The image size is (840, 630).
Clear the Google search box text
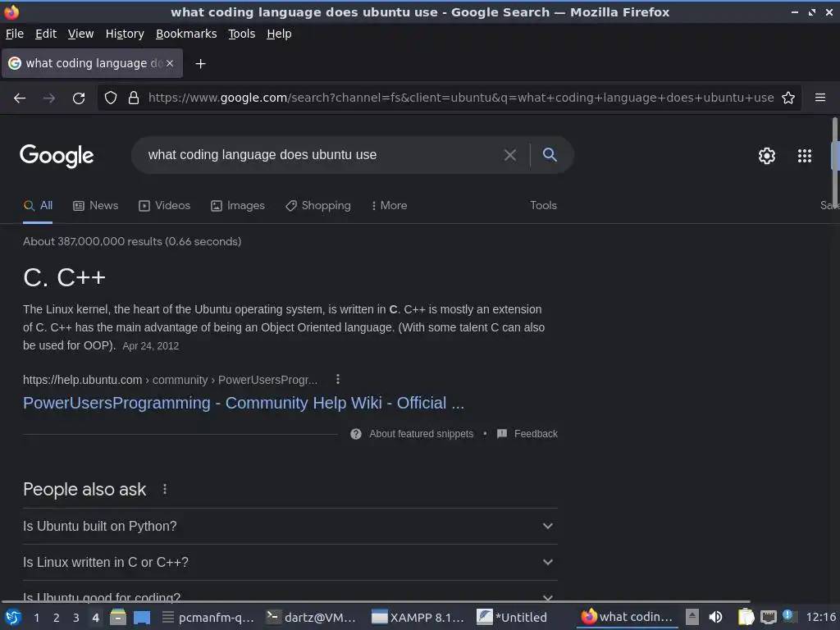[x=510, y=155]
